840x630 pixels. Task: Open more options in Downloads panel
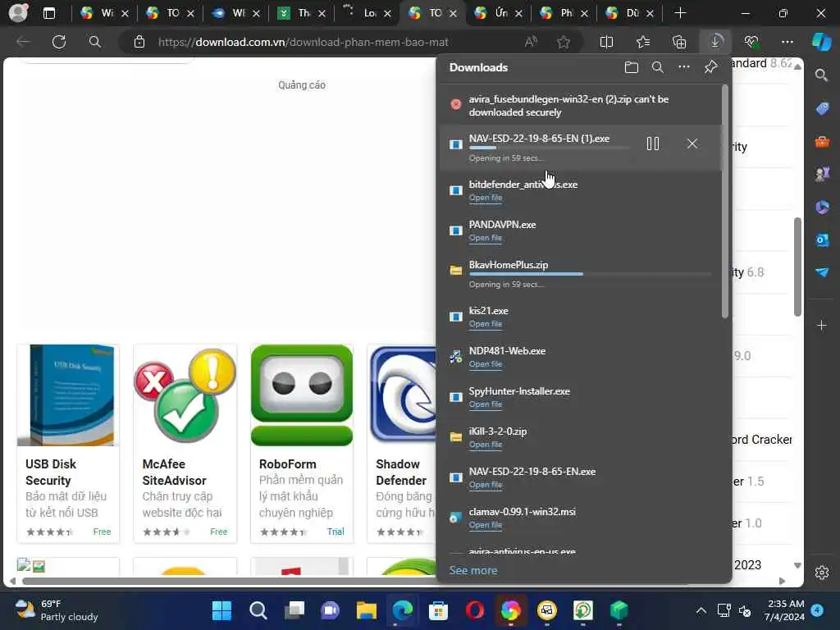(x=684, y=67)
